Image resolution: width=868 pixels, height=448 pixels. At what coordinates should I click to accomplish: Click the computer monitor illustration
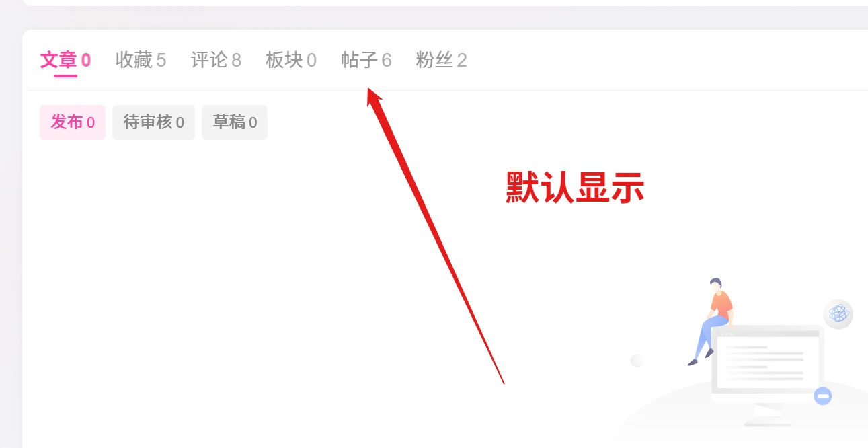point(767,375)
